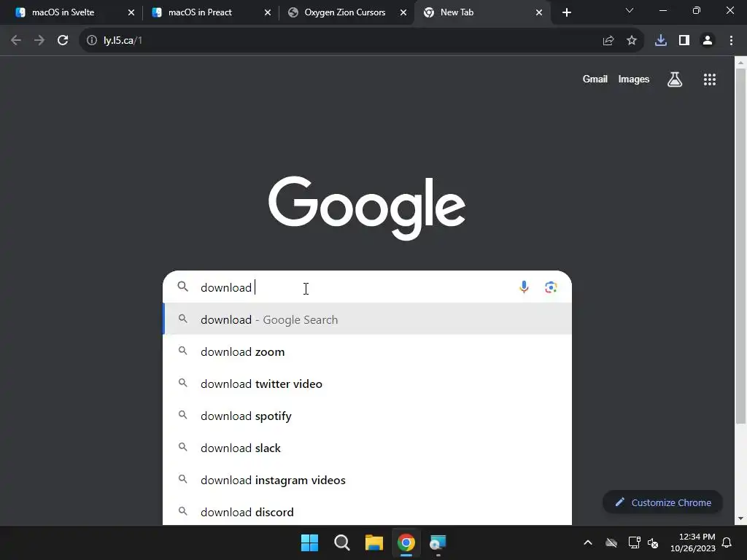Open the Chrome profile avatar
Viewport: 747px width, 560px height.
[708, 41]
